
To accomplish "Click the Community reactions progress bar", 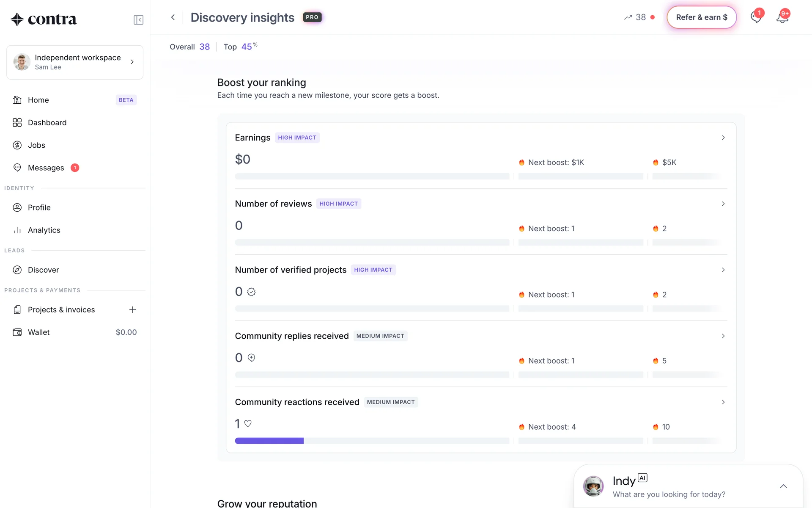I will click(372, 441).
